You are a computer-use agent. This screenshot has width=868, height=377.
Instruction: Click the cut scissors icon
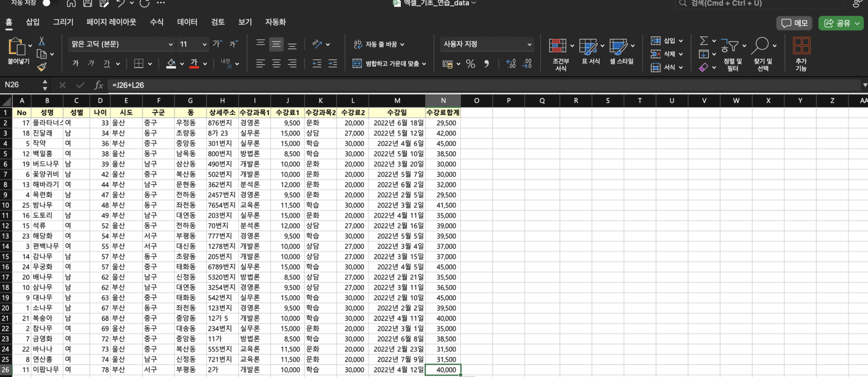click(41, 41)
